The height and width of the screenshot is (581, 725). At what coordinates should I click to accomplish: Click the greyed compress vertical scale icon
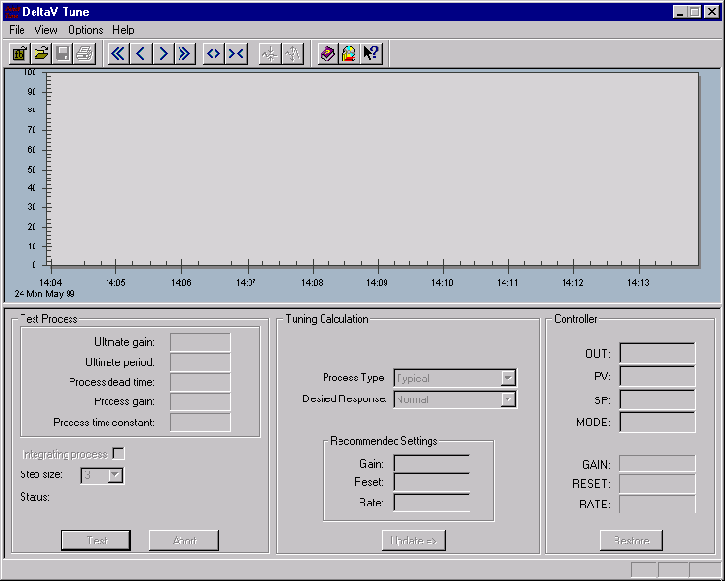270,54
